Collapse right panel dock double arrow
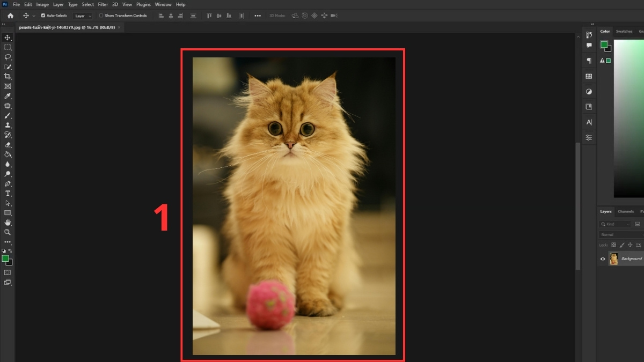 pyautogui.click(x=592, y=25)
